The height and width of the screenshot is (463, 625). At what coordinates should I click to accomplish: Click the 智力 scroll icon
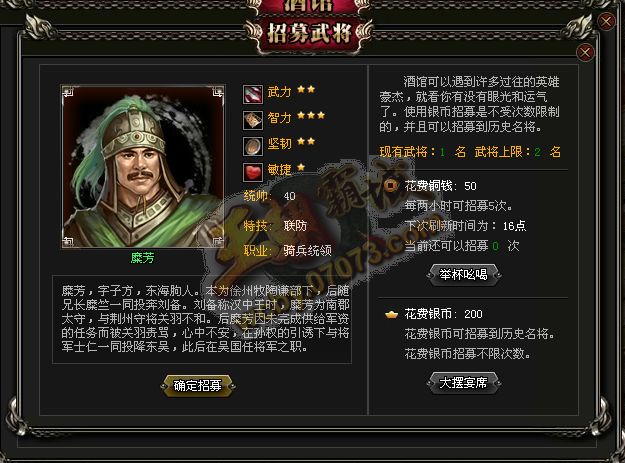253,120
